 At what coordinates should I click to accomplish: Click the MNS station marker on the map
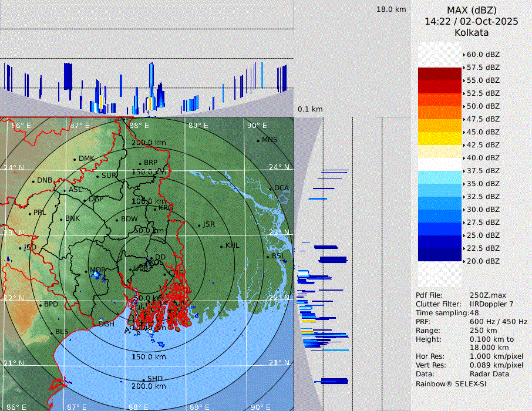pos(258,140)
